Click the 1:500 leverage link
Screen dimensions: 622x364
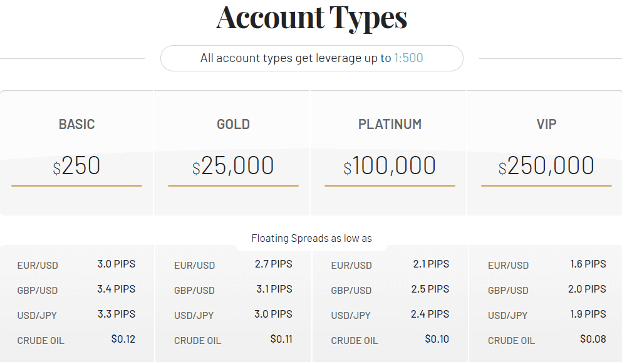click(408, 58)
